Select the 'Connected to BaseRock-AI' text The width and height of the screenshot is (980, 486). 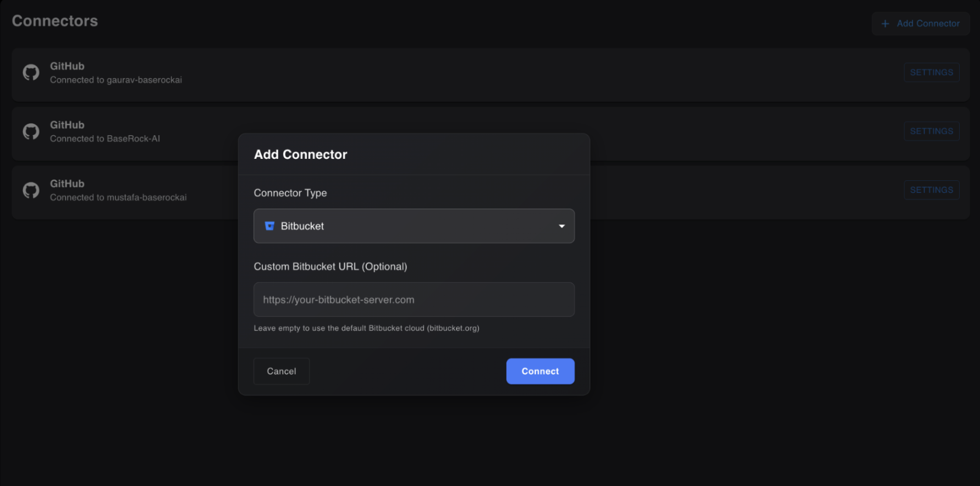104,139
